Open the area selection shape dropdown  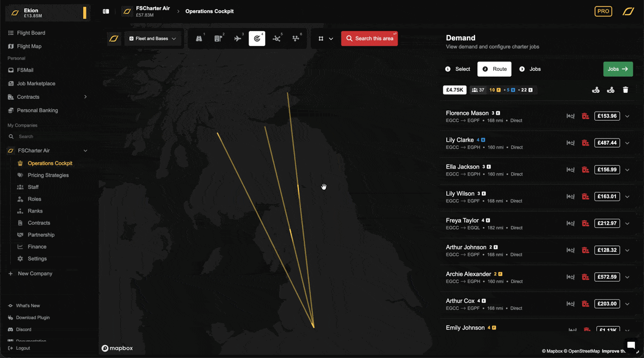[x=326, y=39]
